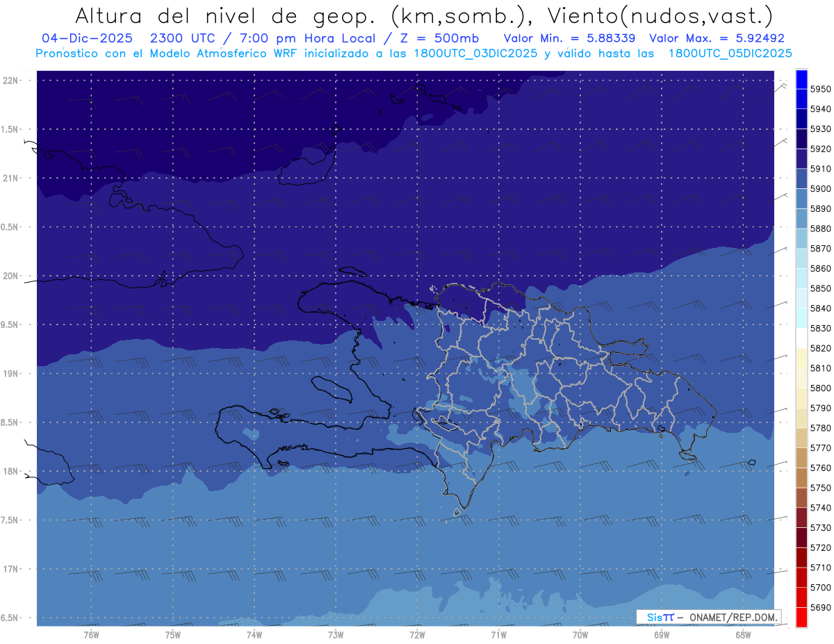Click the '68W' longitude label
Viewport: 834px width, 644px height.
pos(742,634)
